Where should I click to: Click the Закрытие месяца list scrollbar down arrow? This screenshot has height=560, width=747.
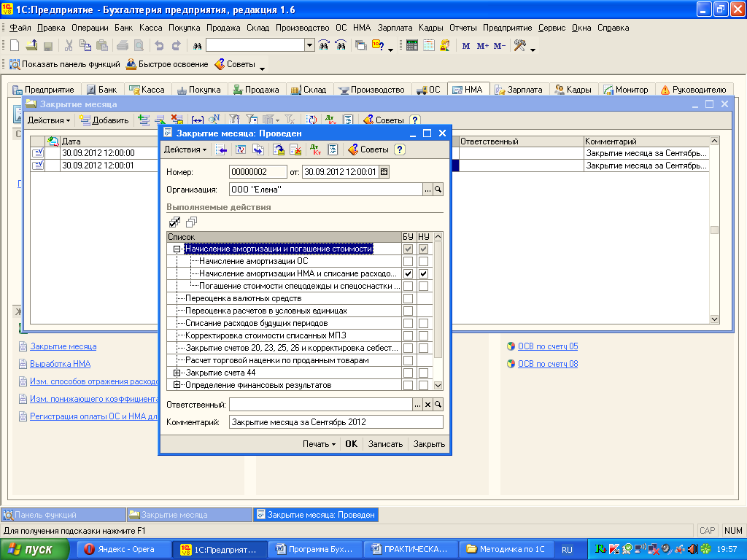pos(714,319)
